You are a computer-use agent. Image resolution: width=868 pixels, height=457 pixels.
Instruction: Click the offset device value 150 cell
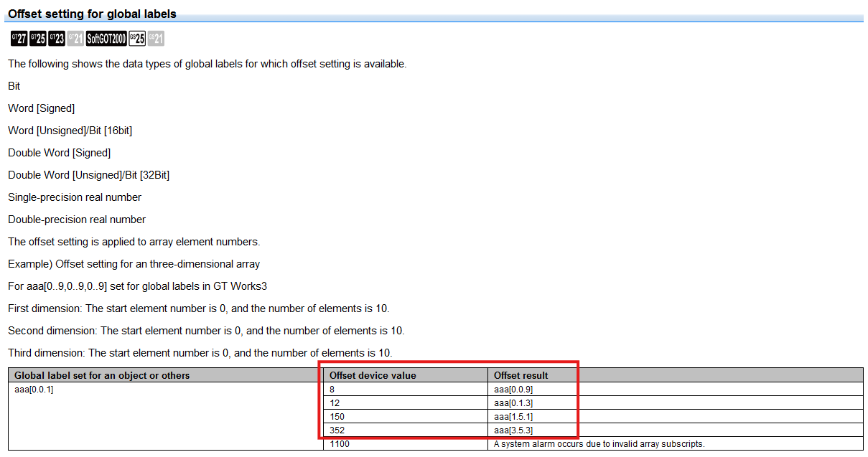337,417
